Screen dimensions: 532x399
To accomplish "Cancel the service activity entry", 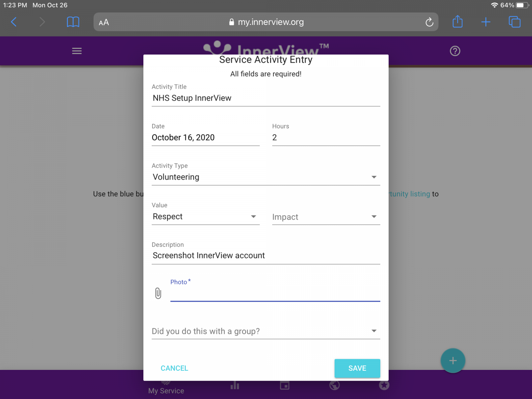I will 174,368.
